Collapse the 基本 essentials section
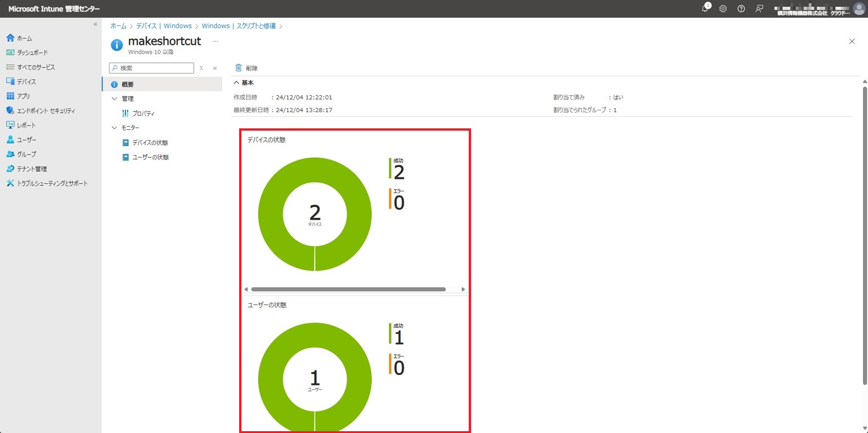868x433 pixels. click(236, 83)
